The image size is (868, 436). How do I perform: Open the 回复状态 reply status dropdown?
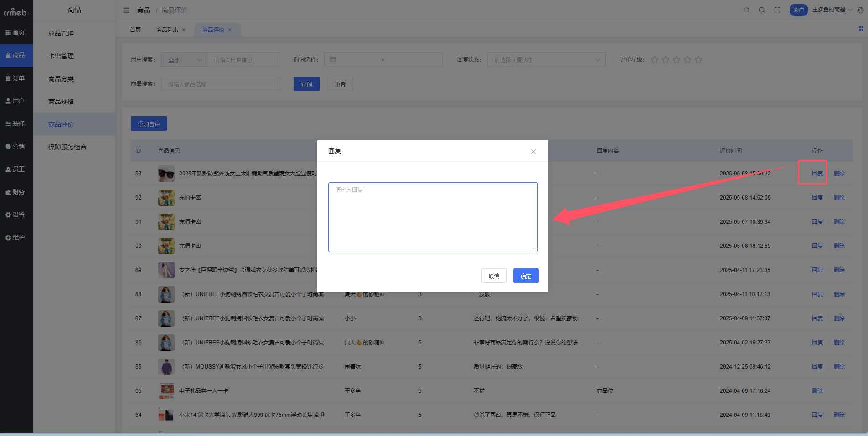click(546, 60)
